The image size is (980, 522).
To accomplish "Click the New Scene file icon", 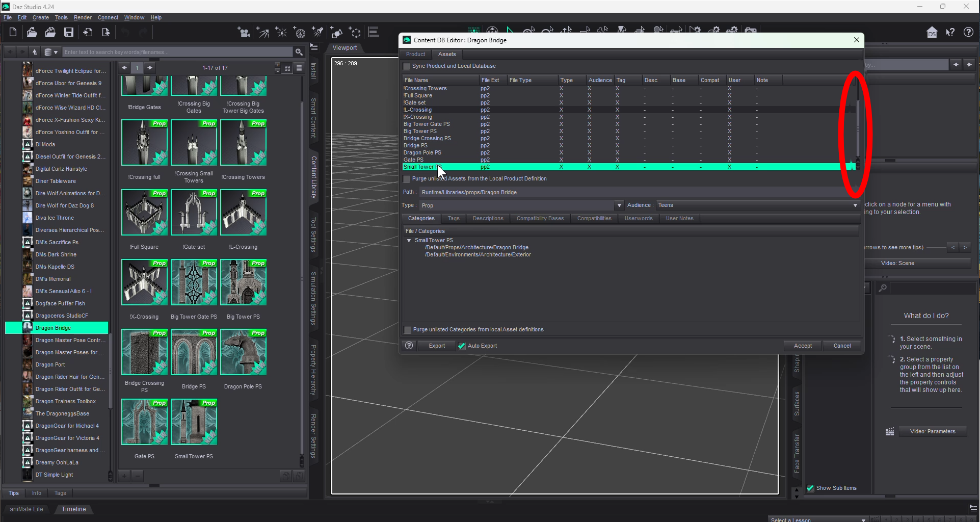I will pyautogui.click(x=13, y=33).
